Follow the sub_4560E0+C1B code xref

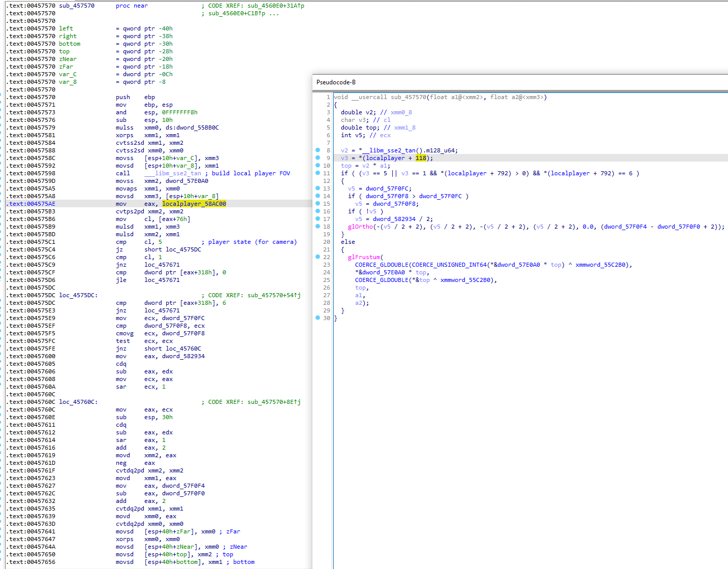(x=237, y=13)
